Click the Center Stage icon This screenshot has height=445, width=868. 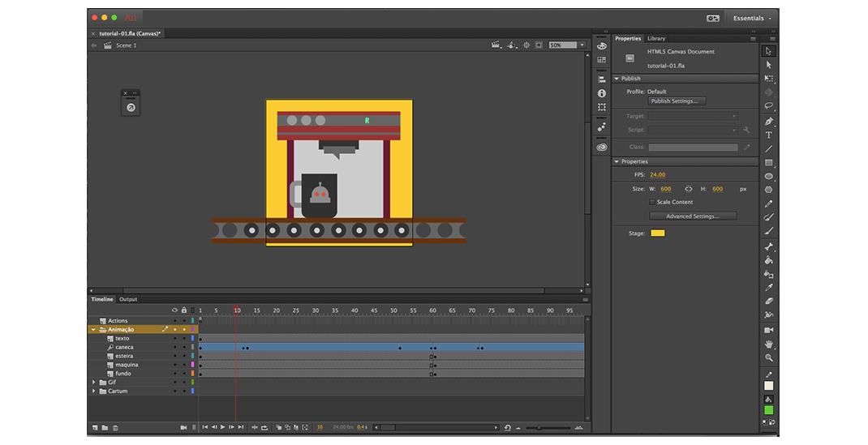click(526, 45)
